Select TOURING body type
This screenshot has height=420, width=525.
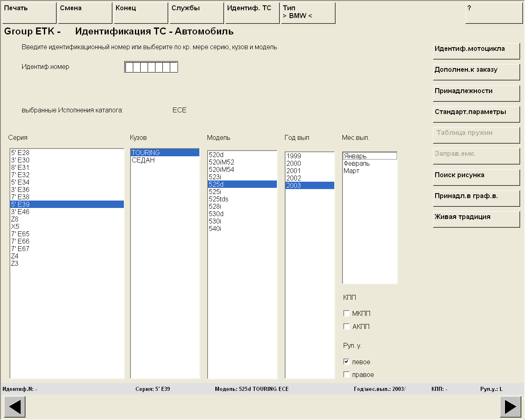click(165, 153)
